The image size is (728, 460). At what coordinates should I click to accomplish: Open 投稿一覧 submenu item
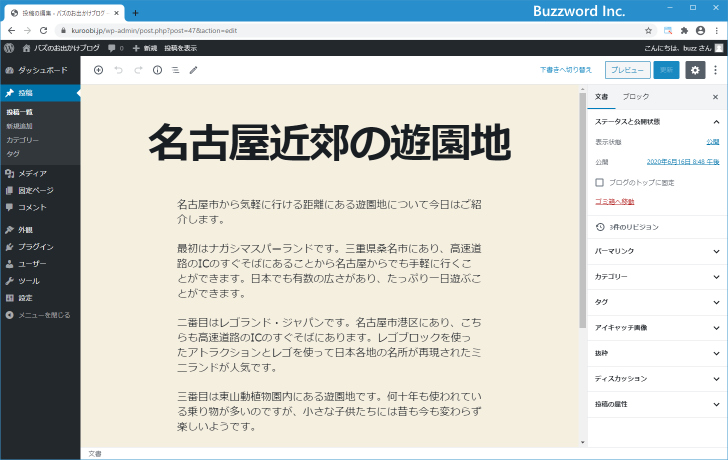20,112
